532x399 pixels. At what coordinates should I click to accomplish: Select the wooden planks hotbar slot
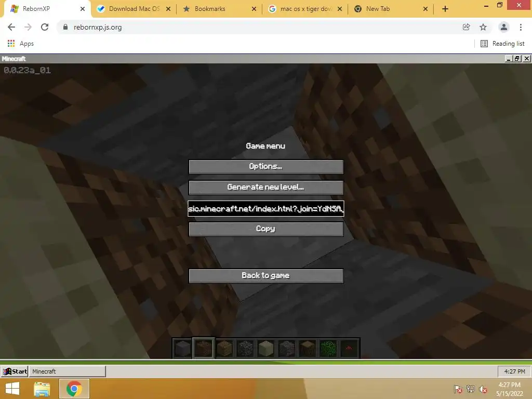click(x=224, y=349)
